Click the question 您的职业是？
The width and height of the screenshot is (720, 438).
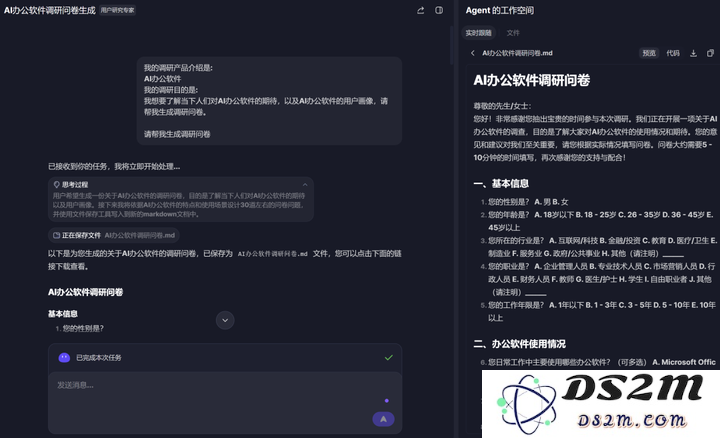tap(602, 279)
